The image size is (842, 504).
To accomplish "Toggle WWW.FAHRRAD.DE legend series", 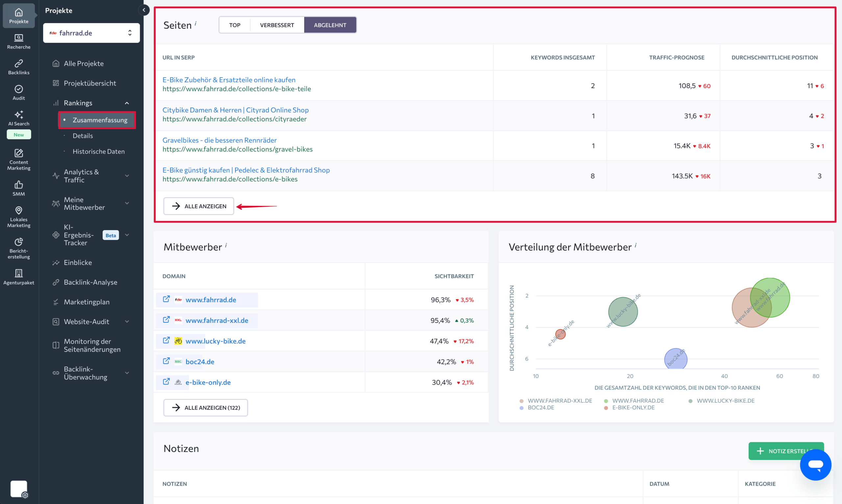I will pyautogui.click(x=634, y=401).
